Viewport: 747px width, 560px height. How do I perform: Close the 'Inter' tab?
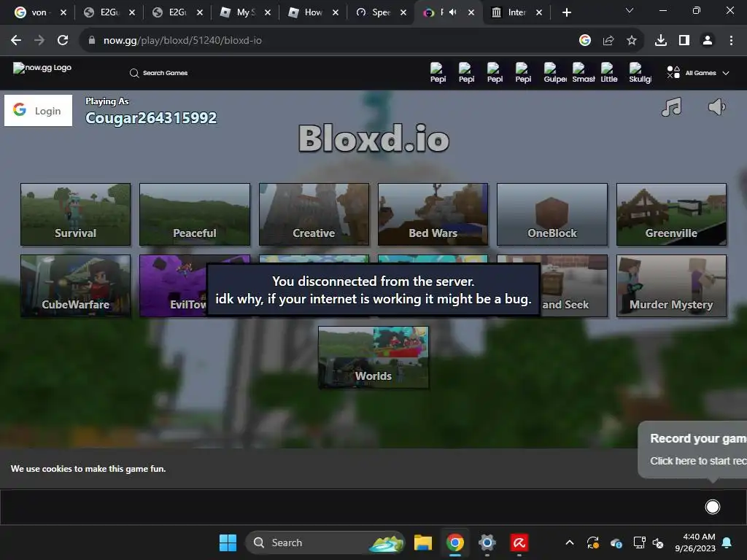click(x=539, y=12)
